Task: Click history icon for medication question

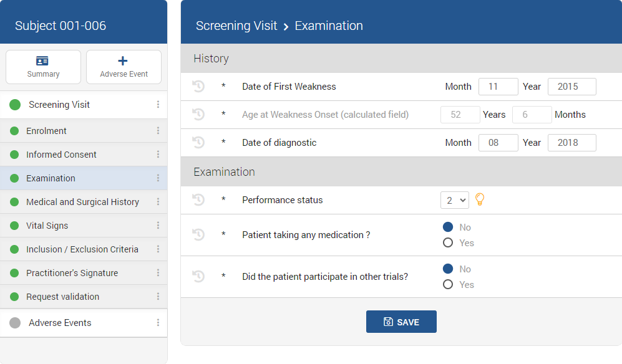Action: coord(198,235)
